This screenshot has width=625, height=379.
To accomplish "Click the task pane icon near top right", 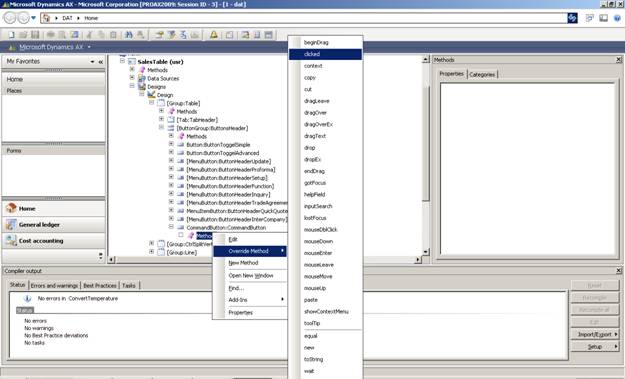I will (590, 18).
